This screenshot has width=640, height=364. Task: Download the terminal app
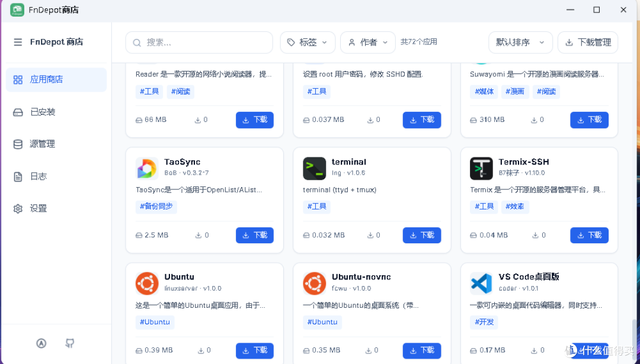422,235
